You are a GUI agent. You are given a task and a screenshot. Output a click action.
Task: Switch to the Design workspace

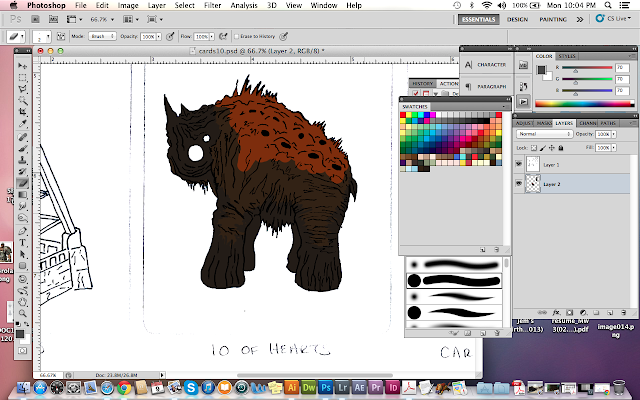(517, 19)
